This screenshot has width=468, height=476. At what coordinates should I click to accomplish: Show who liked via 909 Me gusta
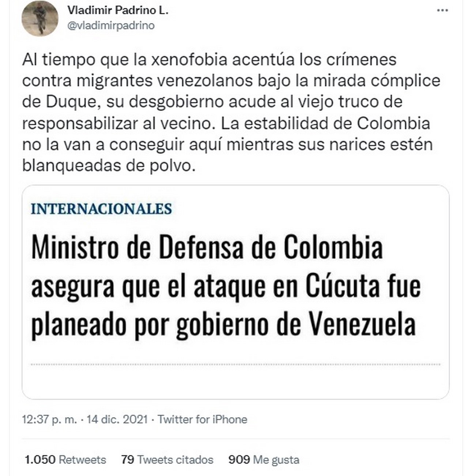(264, 459)
